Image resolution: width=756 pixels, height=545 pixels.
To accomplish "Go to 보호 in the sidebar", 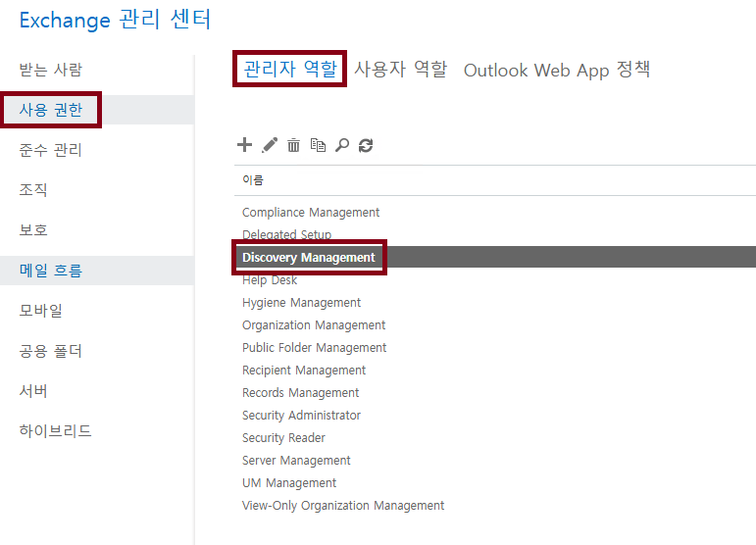I will point(33,229).
